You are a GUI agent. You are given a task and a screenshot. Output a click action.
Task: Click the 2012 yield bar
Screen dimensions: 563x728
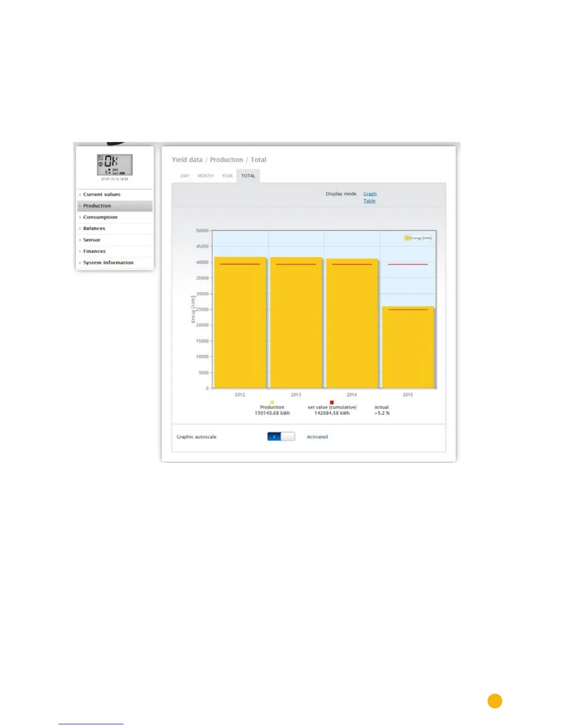click(x=240, y=323)
